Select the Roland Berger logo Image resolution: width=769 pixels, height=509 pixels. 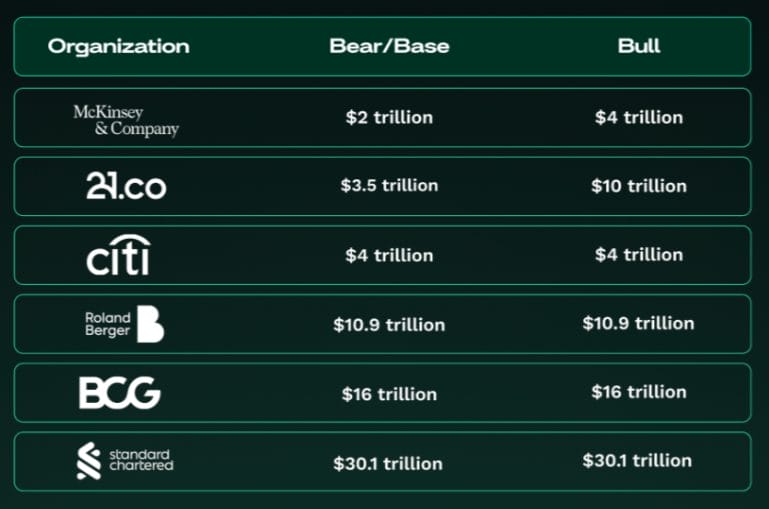(125, 324)
